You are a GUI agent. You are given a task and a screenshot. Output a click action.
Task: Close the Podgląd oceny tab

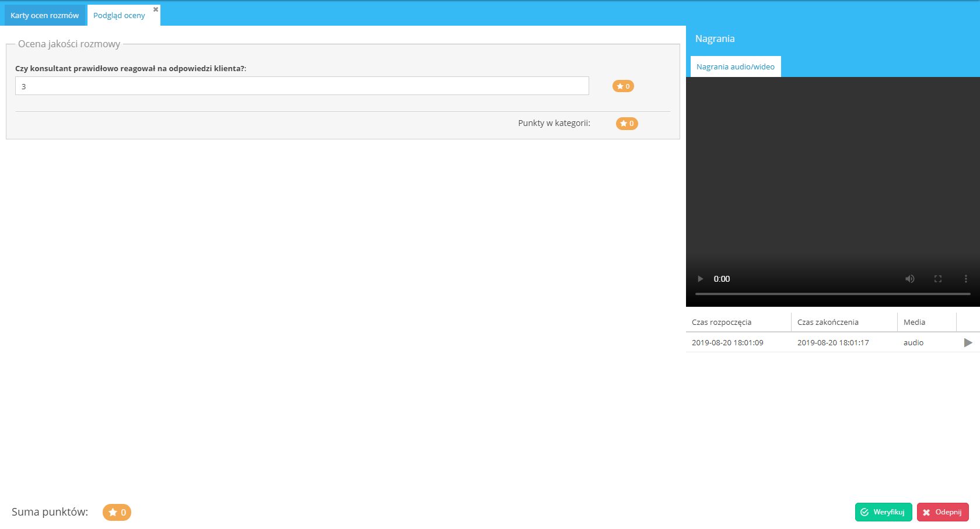click(156, 9)
